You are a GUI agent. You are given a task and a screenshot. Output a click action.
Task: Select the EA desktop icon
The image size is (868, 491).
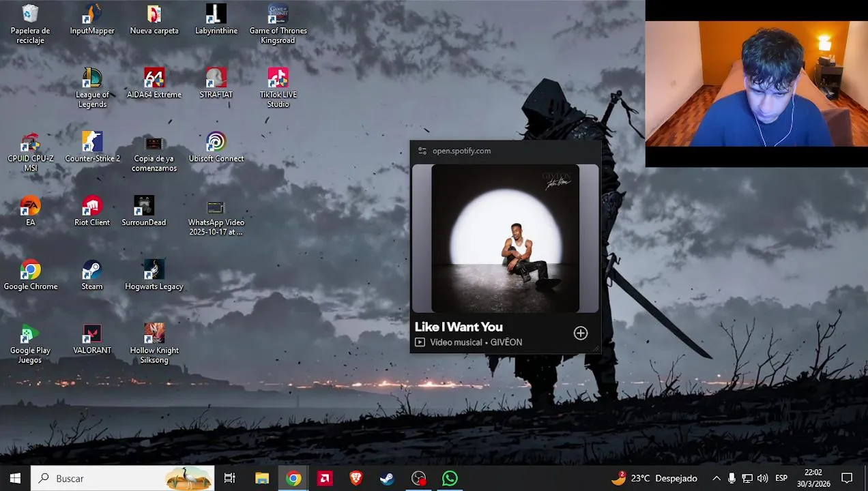point(30,211)
